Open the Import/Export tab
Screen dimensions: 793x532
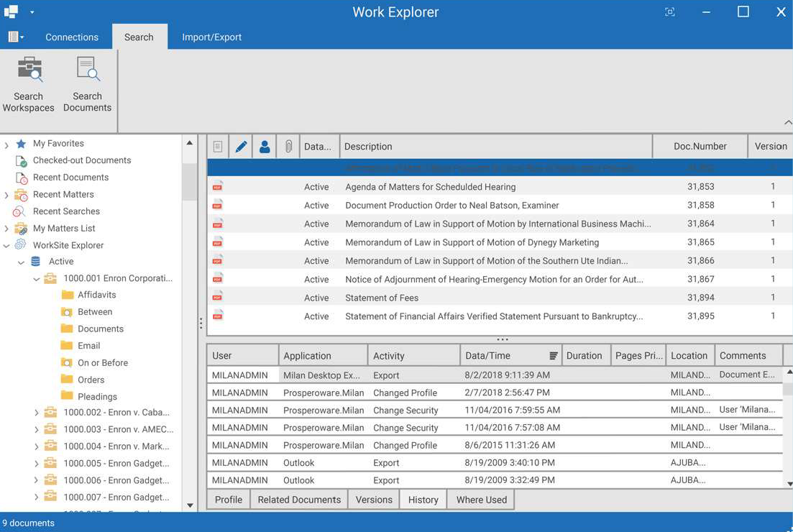tap(211, 37)
